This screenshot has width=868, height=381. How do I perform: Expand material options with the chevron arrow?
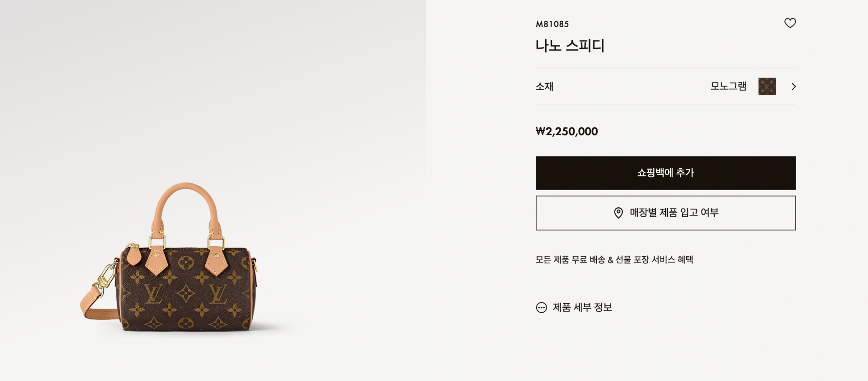[x=793, y=86]
